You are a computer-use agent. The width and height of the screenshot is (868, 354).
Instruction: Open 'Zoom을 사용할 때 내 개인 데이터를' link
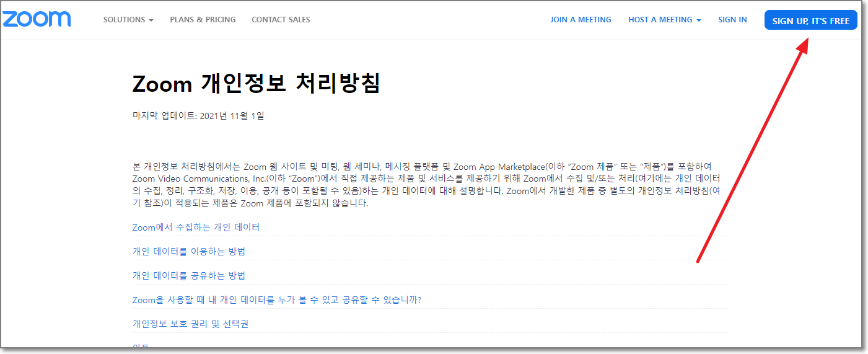[277, 300]
